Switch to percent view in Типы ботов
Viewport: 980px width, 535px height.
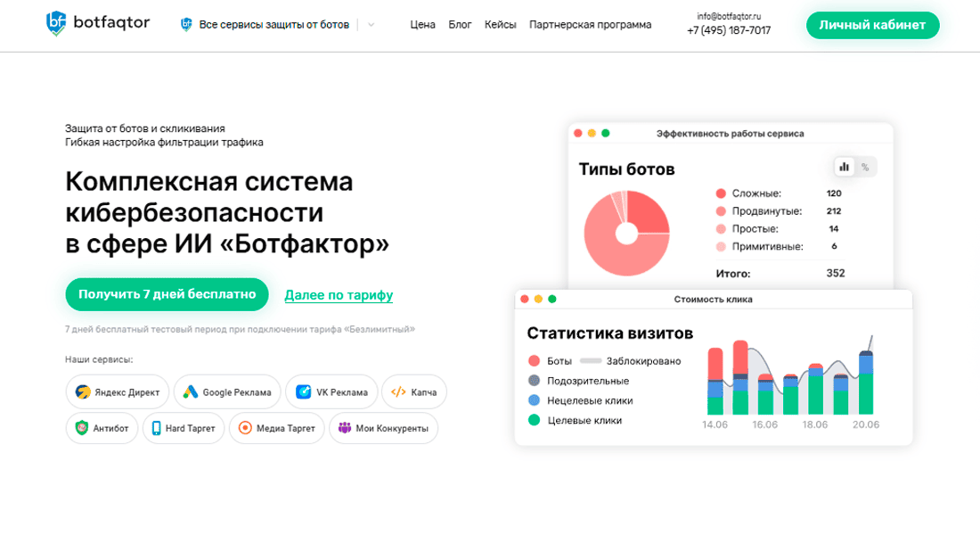coord(865,167)
